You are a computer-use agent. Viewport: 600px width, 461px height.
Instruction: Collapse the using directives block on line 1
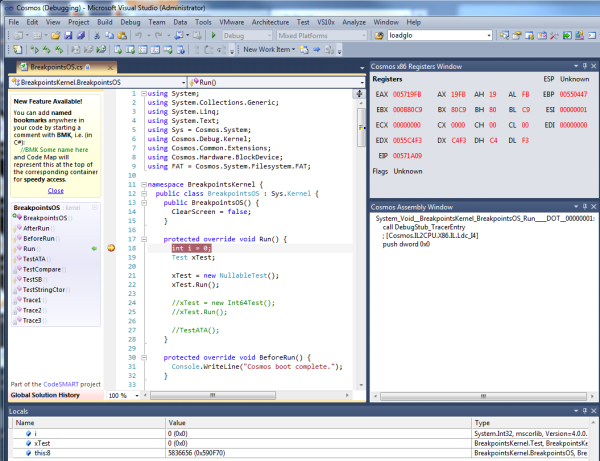coord(144,93)
